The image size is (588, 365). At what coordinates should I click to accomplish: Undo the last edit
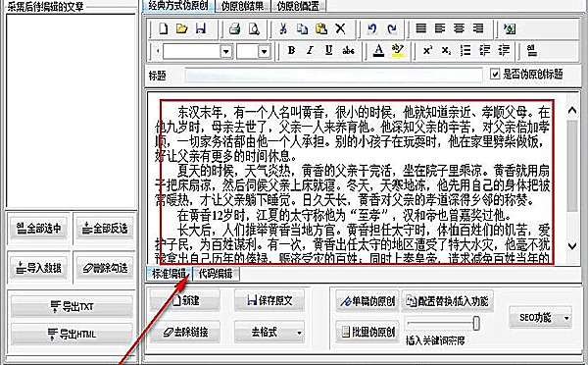point(372,28)
